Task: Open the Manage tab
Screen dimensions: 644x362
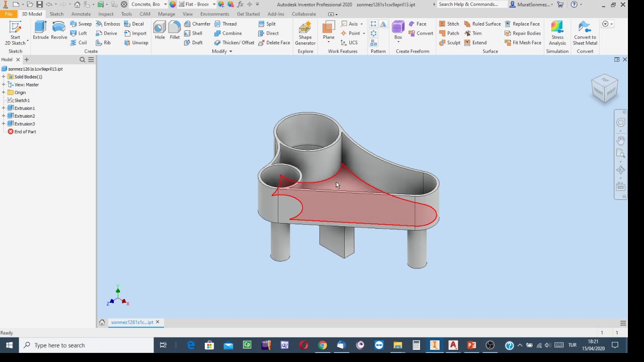Action: 167,14
